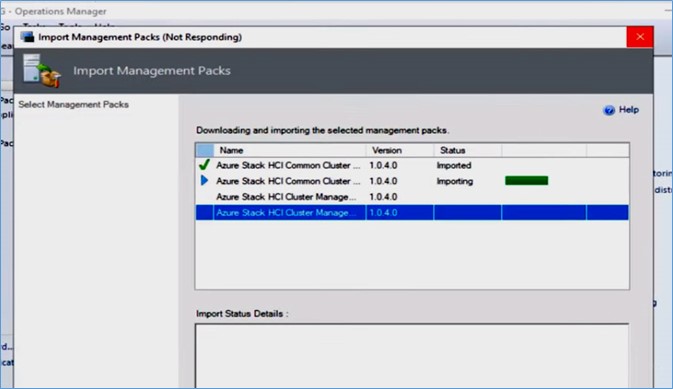
Task: Sort list by the Version column header
Action: click(400, 150)
